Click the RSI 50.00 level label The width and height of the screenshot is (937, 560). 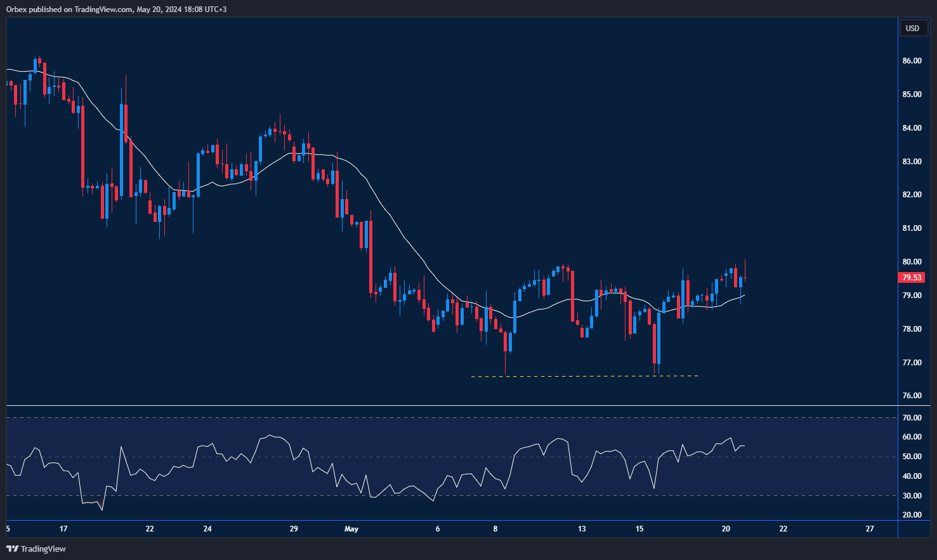coord(912,457)
